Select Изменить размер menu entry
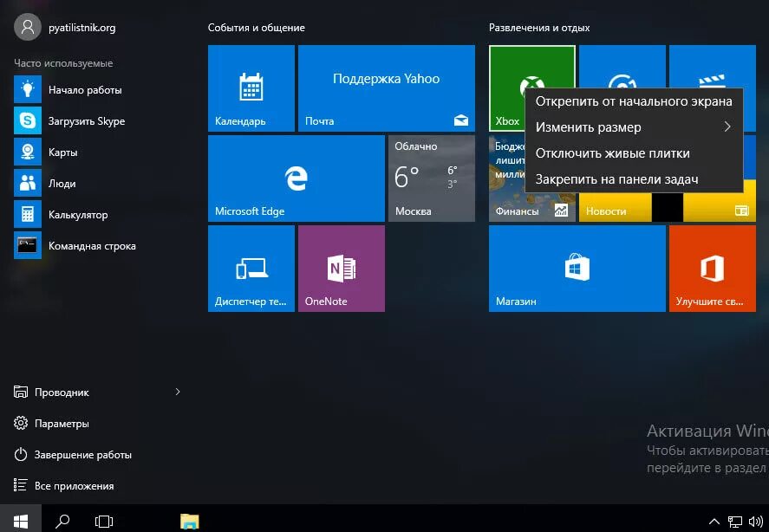Viewport: 769px width, 532px height. pos(634,127)
